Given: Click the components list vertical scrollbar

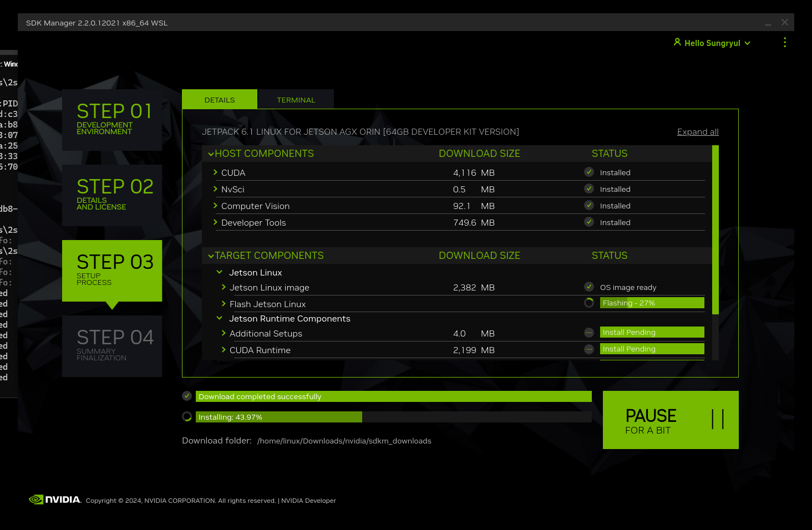Looking at the screenshot, I should click(715, 230).
